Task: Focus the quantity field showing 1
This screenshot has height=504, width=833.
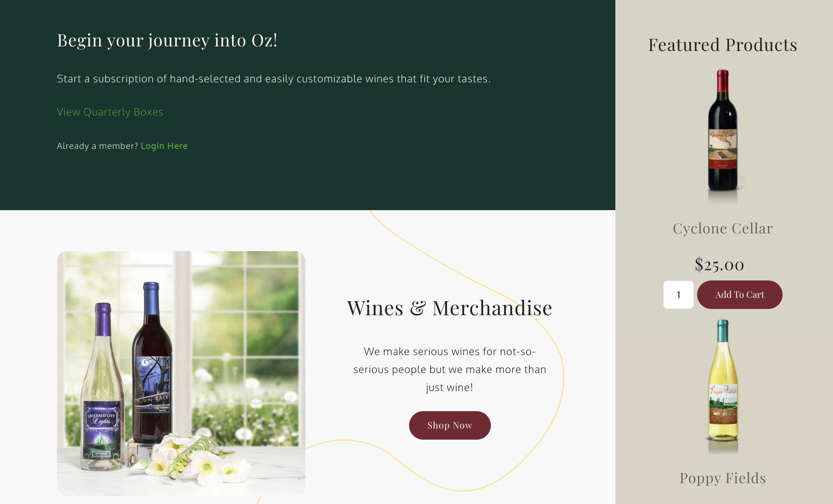Action: (x=678, y=295)
